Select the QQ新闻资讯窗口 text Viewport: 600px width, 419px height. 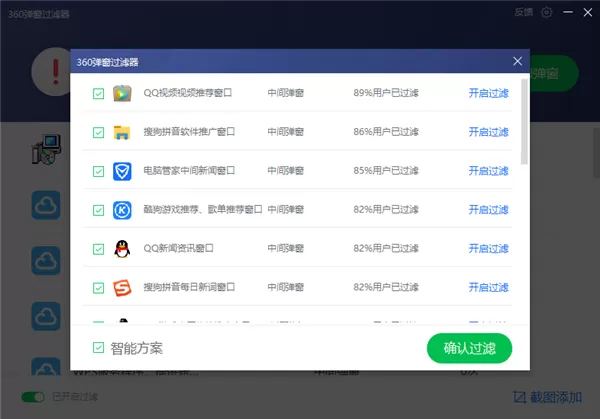tap(178, 248)
